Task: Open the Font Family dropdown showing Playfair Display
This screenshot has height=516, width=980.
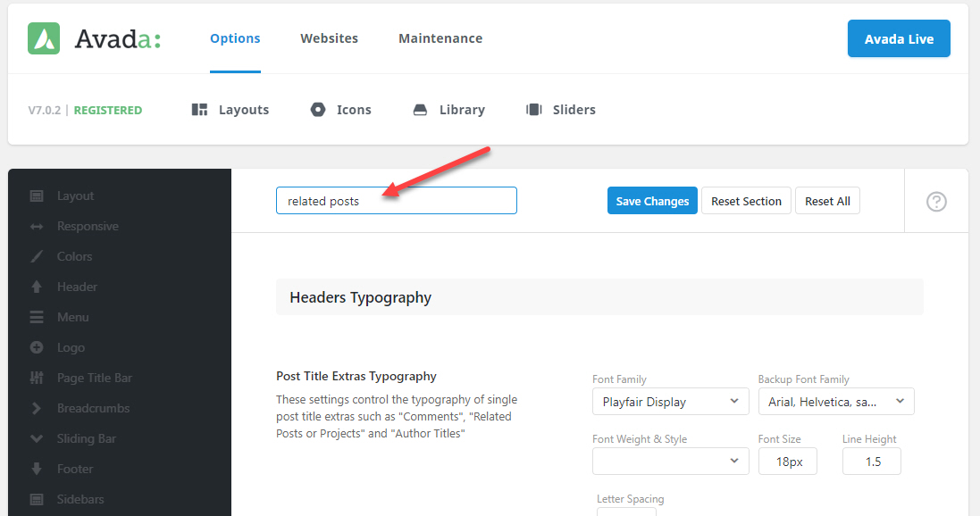Action: (x=671, y=402)
